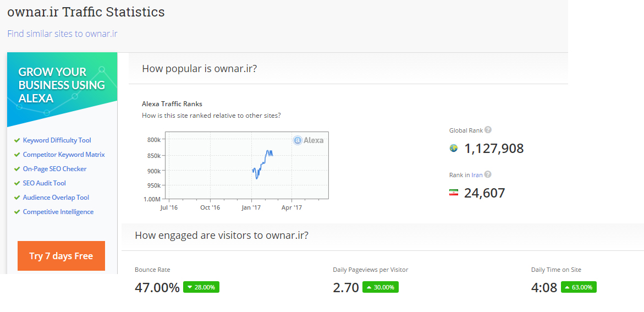The width and height of the screenshot is (644, 312).
Task: Click the Grow Your Business Using Alexa banner
Action: [x=62, y=89]
